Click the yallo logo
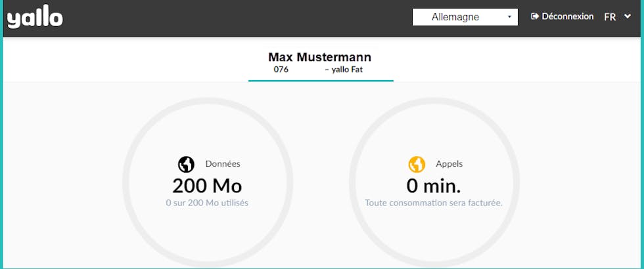 35,17
